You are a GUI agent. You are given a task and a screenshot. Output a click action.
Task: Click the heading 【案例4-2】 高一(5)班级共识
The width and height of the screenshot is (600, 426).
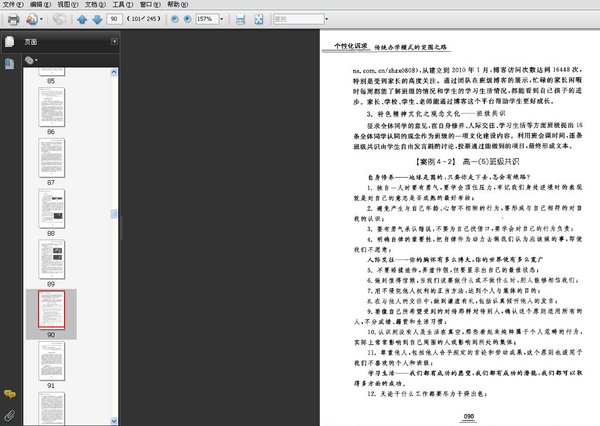467,162
